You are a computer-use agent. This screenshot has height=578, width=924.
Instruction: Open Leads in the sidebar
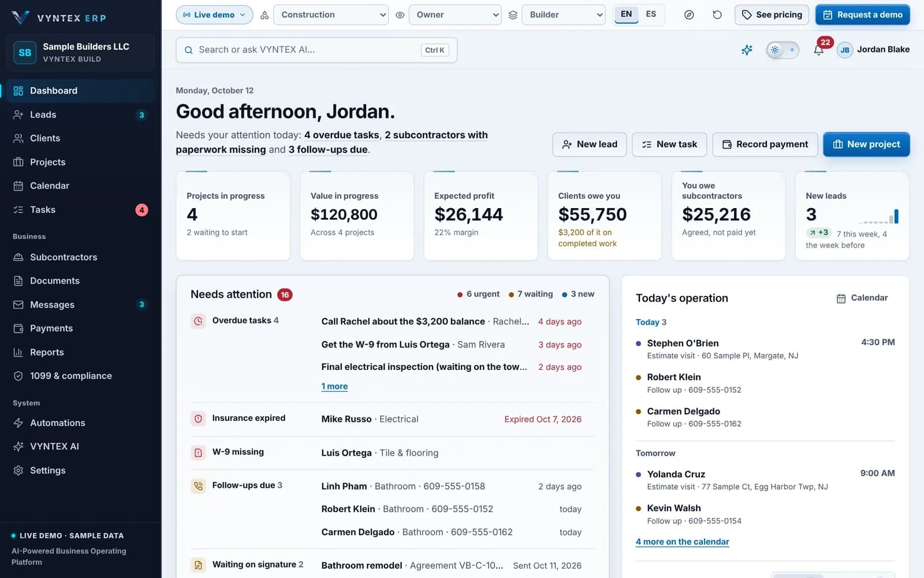(x=80, y=114)
